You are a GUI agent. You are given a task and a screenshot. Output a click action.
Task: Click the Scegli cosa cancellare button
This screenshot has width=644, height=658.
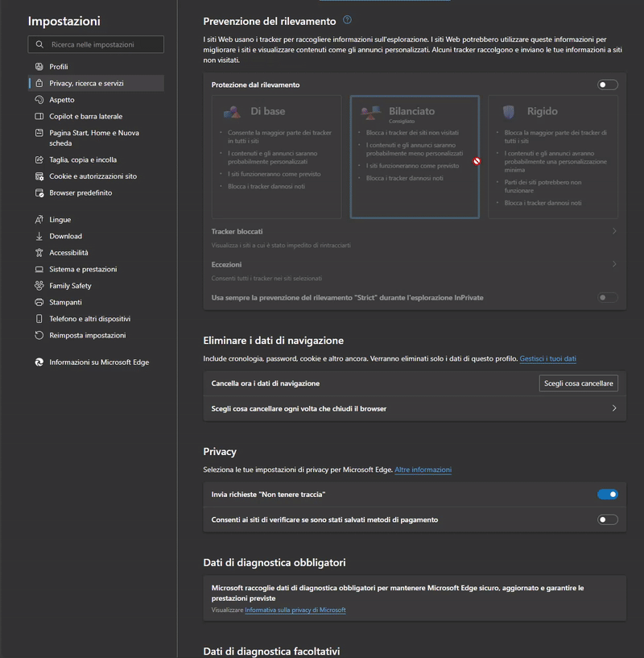578,383
